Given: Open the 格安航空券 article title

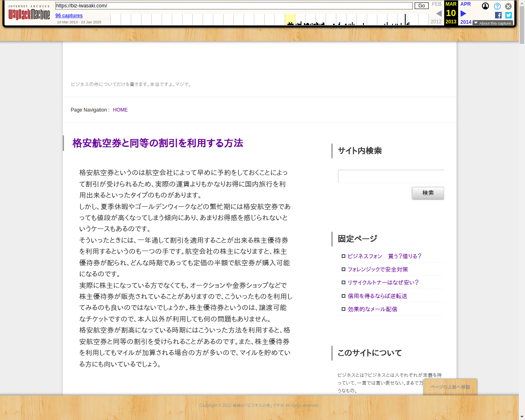Looking at the screenshot, I should click(x=157, y=143).
